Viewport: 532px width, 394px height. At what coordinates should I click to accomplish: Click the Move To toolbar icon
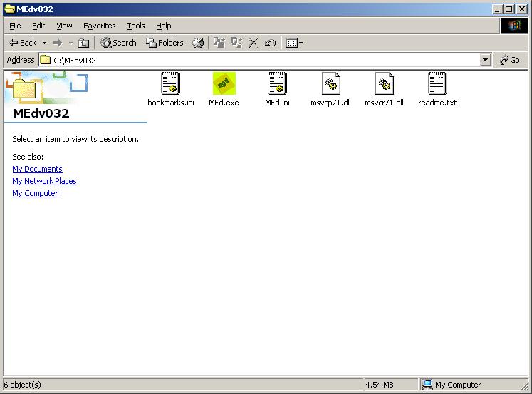point(219,43)
